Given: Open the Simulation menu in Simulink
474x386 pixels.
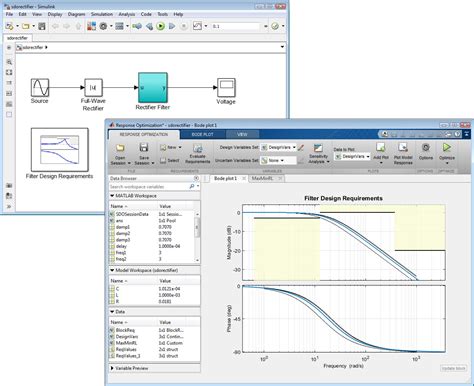Looking at the screenshot, I should tap(102, 14).
